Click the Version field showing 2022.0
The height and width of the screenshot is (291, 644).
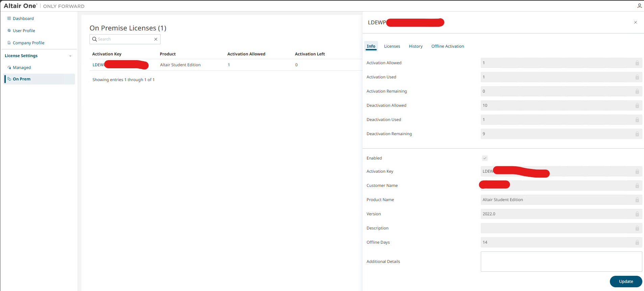[561, 214]
